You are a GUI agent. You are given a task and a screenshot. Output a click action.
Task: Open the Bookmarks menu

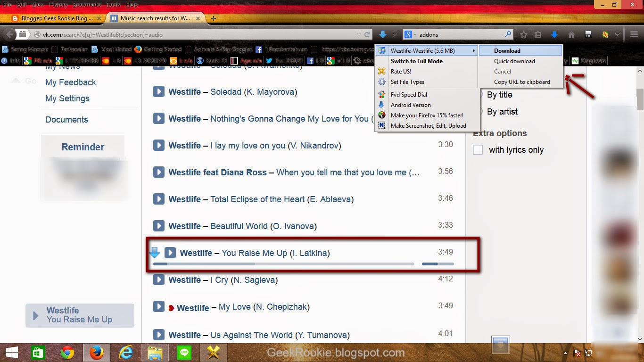(87, 5)
